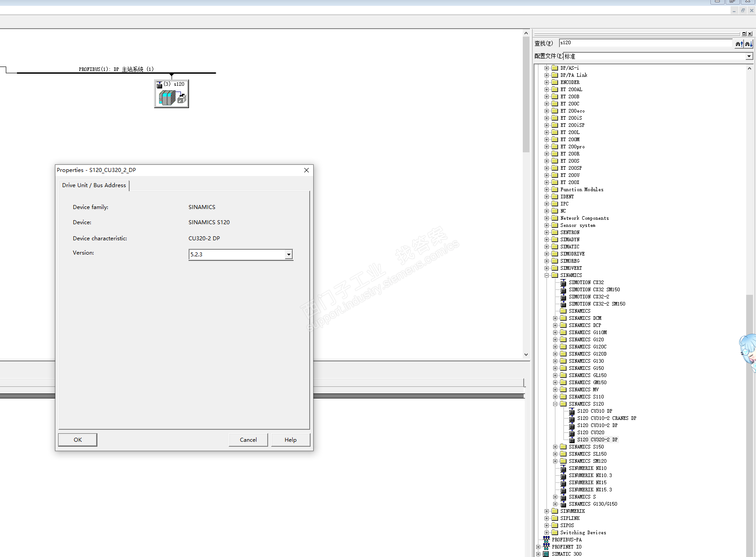Click the search-up binoculars icon in catalog

(x=739, y=43)
